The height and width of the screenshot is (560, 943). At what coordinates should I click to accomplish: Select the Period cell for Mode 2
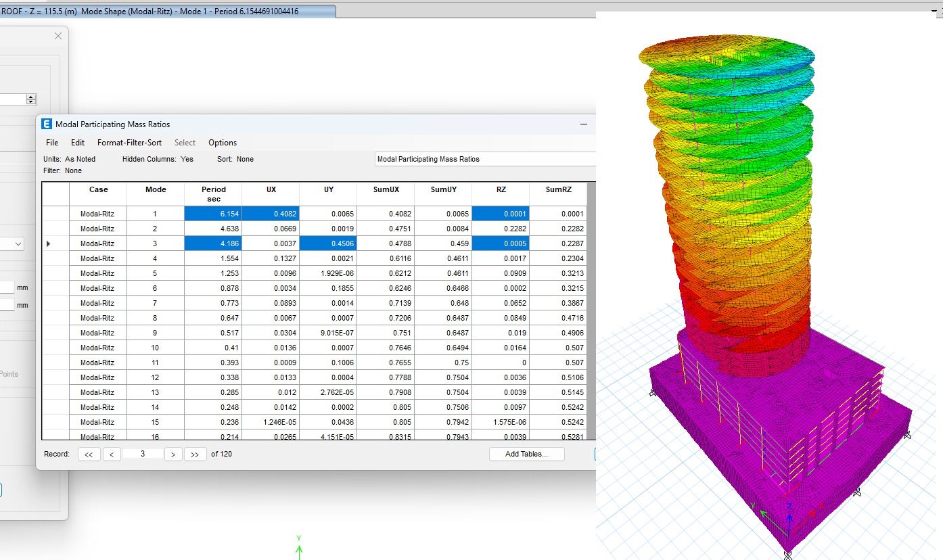pos(213,229)
